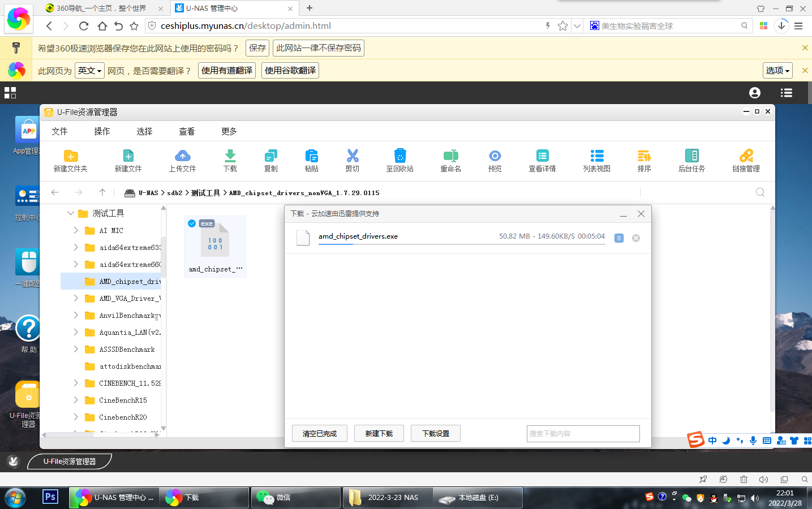Pause the amd_chipset_drivers.exe download
The image size is (812, 509).
point(618,238)
